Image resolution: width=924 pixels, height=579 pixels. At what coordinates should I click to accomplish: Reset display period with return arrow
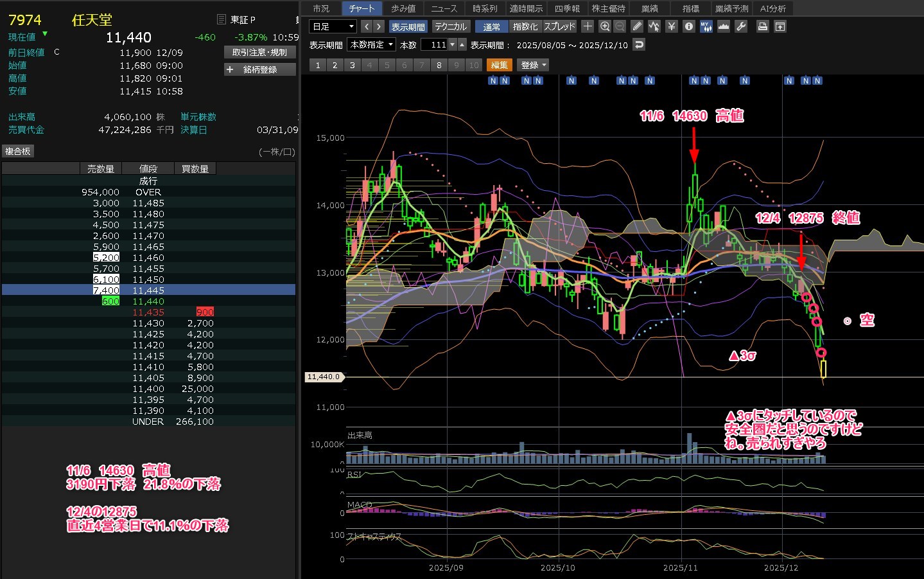tap(638, 44)
